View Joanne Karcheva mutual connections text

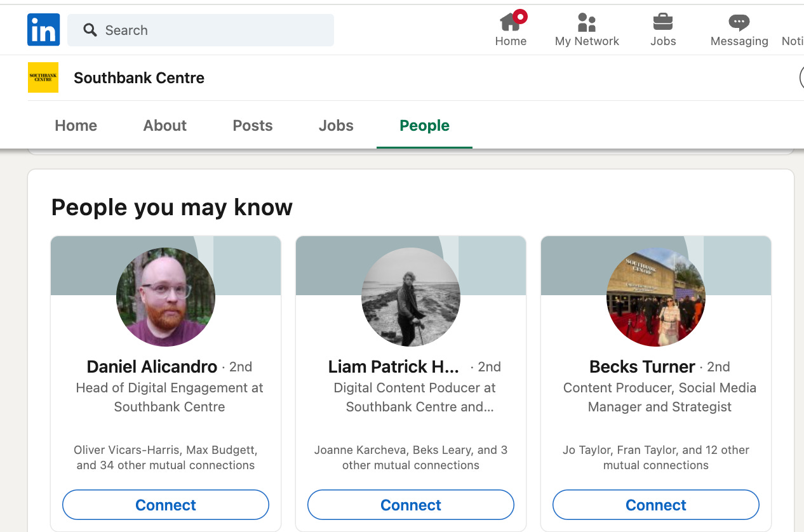(411, 457)
